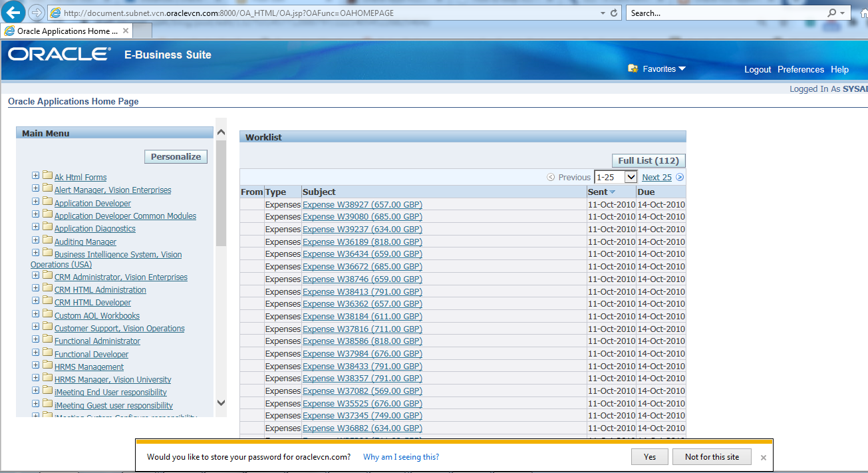This screenshot has width=868, height=473.
Task: Open the 1-25 records dropdown
Action: (615, 177)
